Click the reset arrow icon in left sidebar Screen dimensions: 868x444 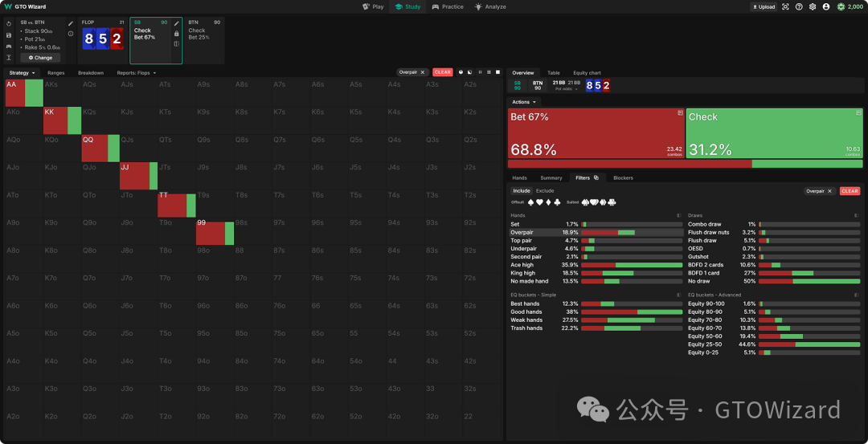(8, 24)
